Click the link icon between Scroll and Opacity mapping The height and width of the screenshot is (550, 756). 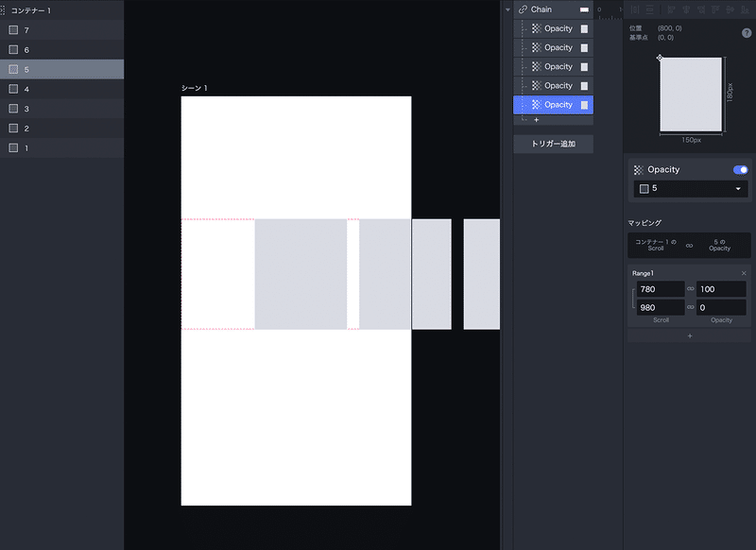point(690,246)
